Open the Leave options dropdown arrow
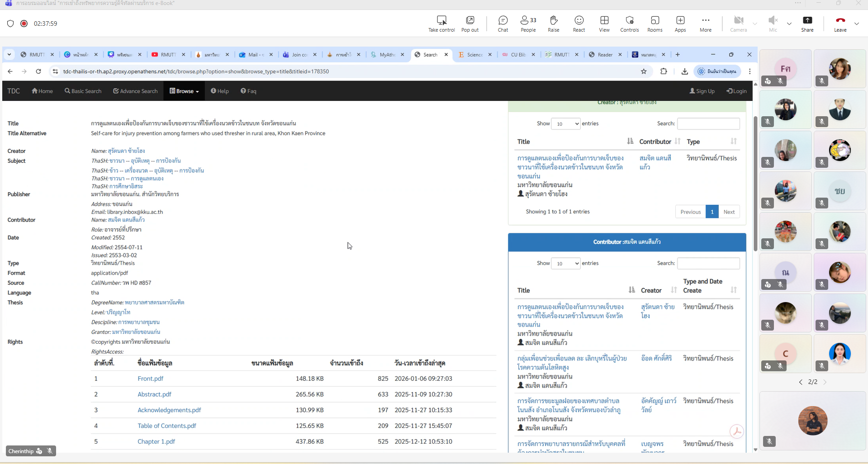 point(856,24)
